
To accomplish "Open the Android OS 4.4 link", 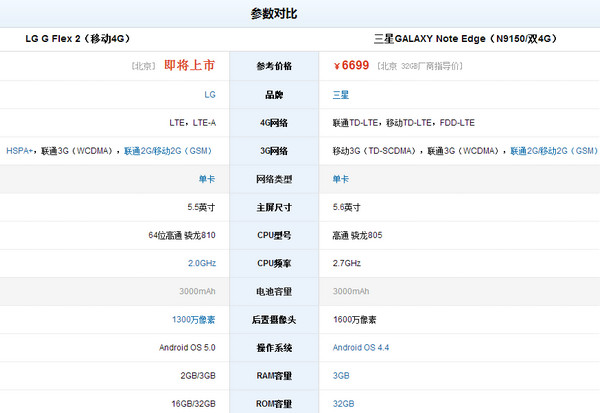I will tap(367, 348).
